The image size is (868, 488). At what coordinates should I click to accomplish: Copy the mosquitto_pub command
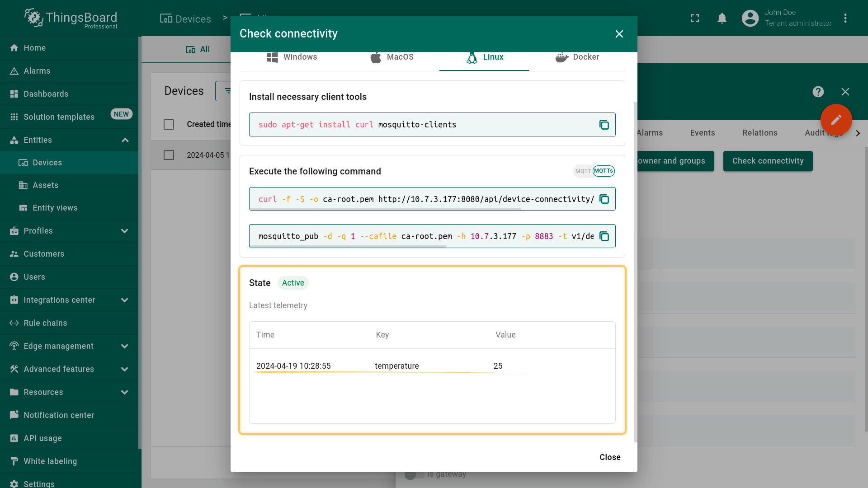(x=604, y=236)
